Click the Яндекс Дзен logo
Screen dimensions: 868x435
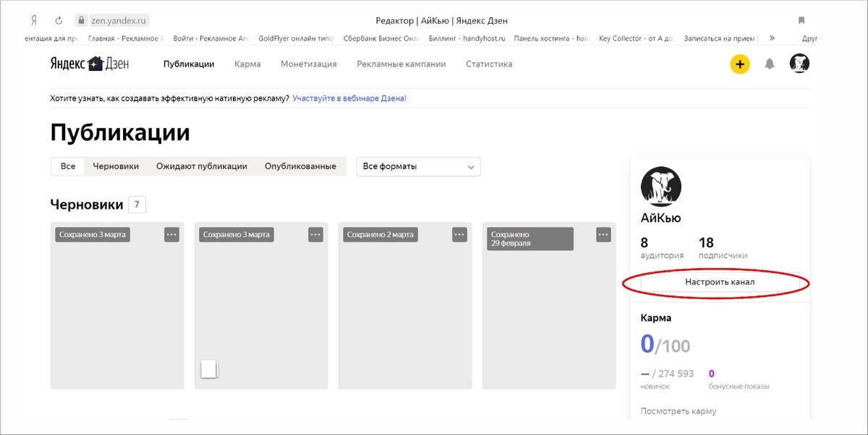[90, 64]
